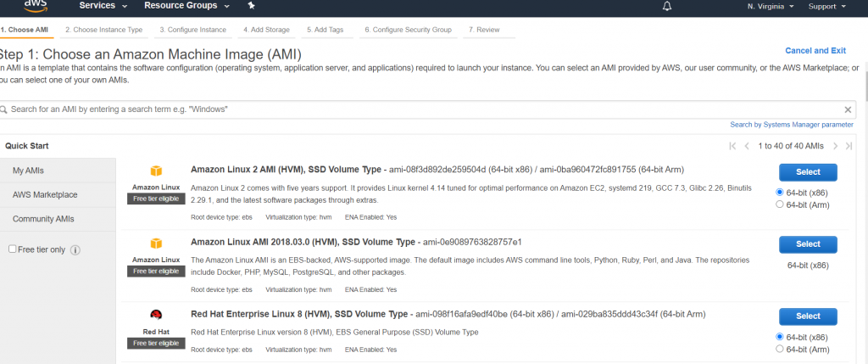868x364 pixels.
Task: Switch to Choose Instance Type step tab
Action: click(103, 30)
